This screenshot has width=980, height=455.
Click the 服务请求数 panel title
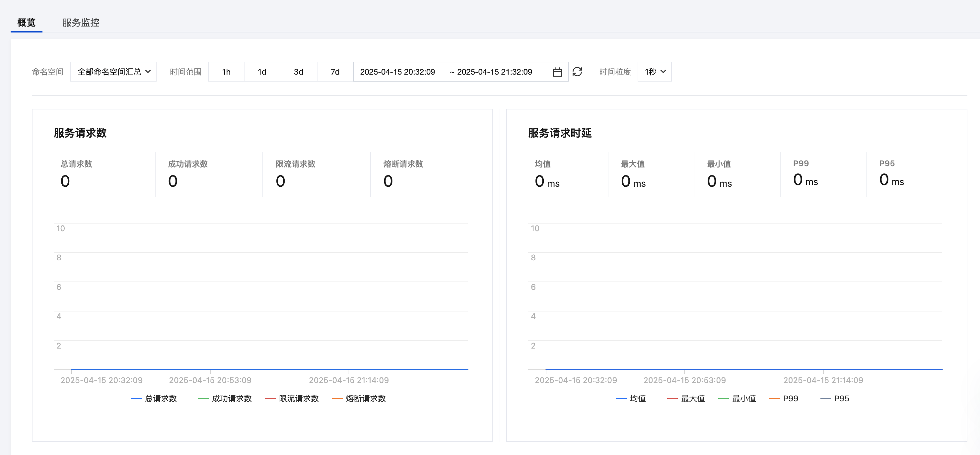point(80,133)
